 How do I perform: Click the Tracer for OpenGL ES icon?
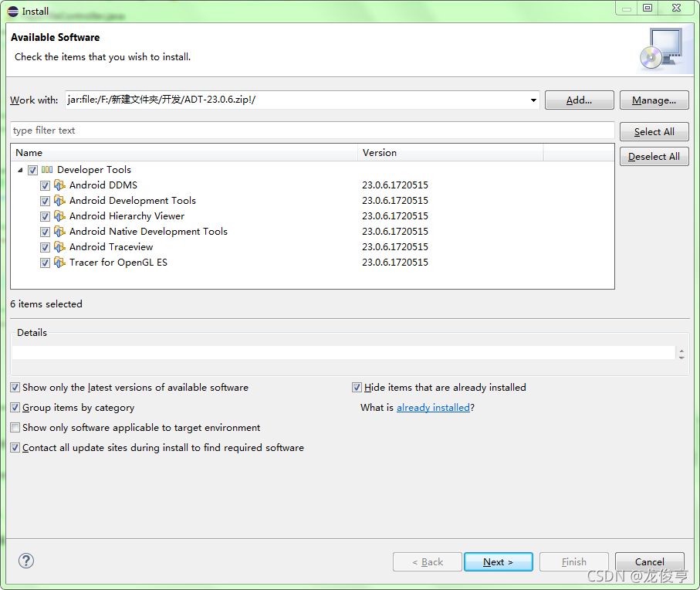(x=59, y=263)
